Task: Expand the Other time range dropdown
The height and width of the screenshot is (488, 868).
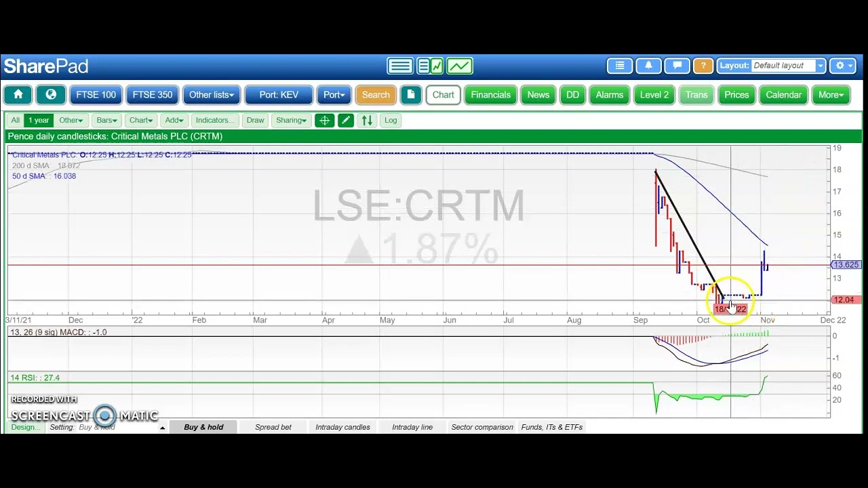Action: pos(71,121)
